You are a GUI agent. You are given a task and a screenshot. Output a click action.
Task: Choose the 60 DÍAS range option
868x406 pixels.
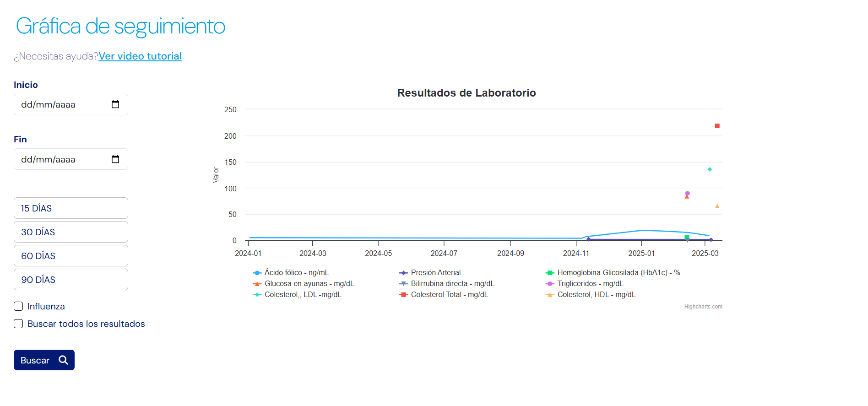tap(71, 256)
